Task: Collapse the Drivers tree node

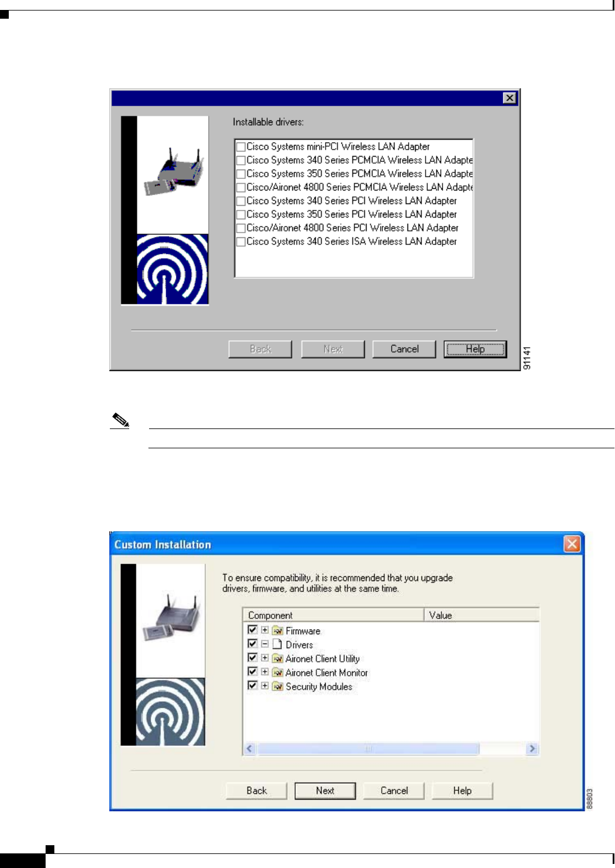Action: click(265, 644)
